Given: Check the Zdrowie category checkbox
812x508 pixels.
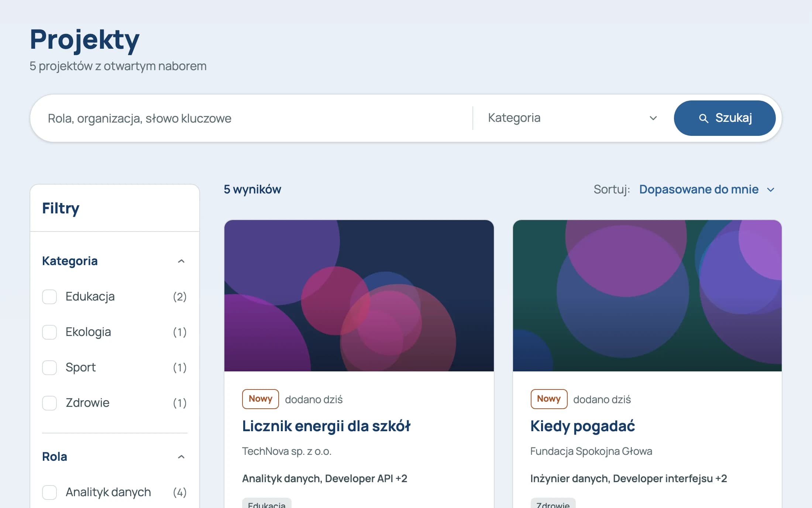Looking at the screenshot, I should 49,403.
